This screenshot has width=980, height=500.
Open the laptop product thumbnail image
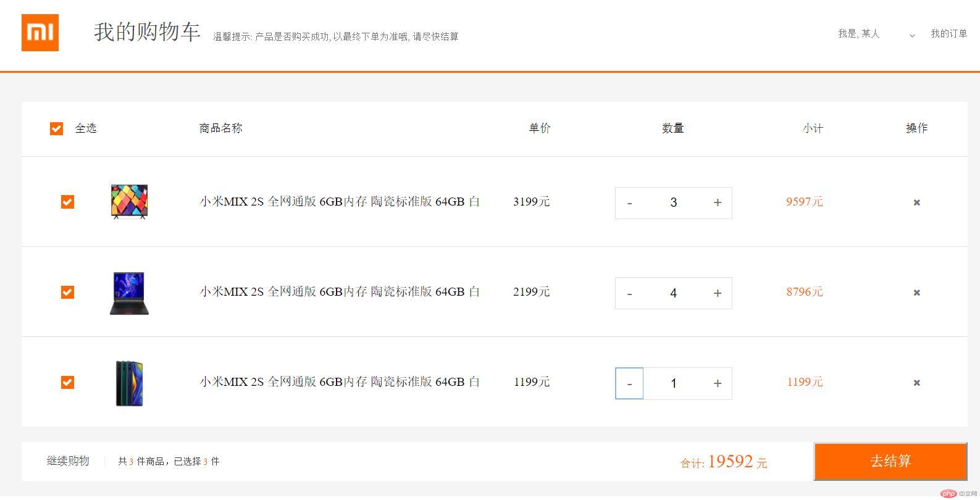pos(129,293)
